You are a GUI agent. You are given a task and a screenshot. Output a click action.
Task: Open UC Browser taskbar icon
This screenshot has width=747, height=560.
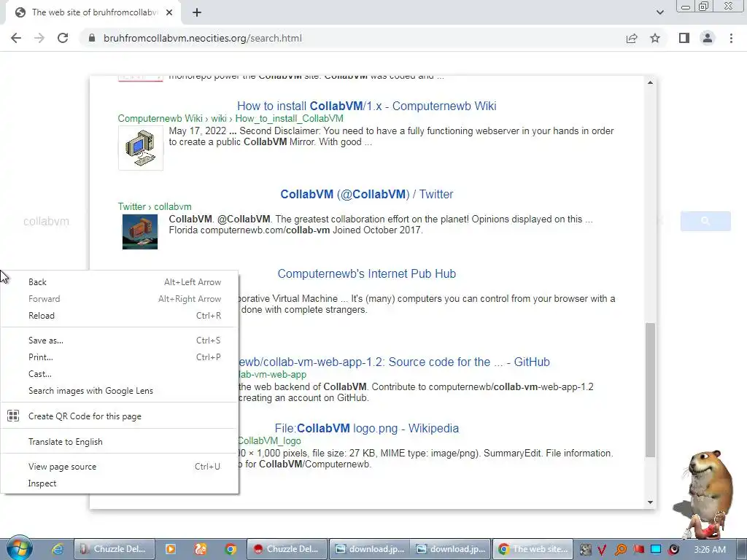pyautogui.click(x=200, y=549)
